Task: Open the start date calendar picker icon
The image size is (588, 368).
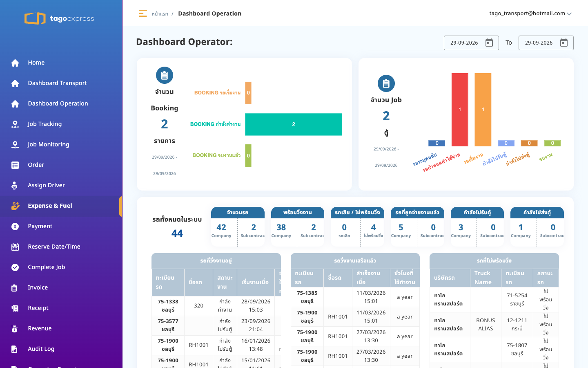Action: [x=489, y=43]
